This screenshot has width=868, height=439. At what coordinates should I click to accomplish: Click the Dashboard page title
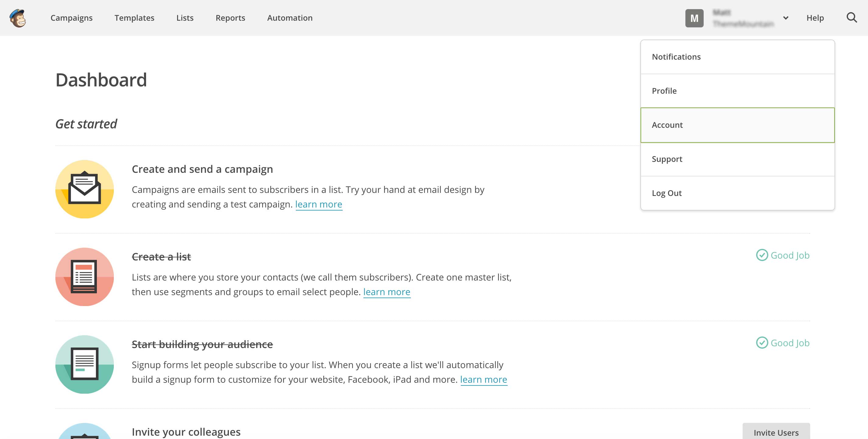101,80
